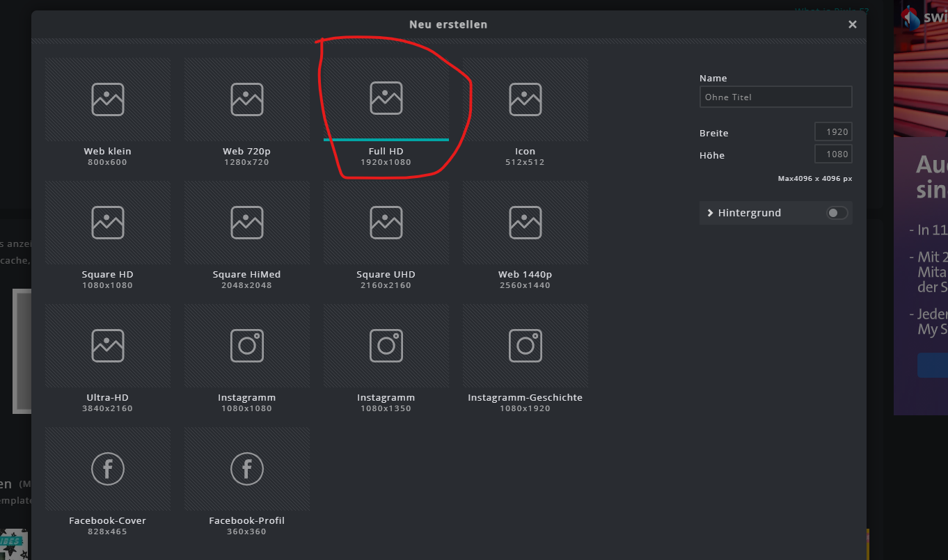948x560 pixels.
Task: Choose the Web 1440p preset thumbnail
Action: tap(526, 223)
